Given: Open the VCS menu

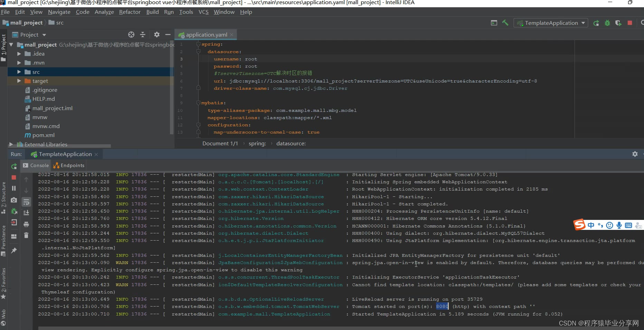Looking at the screenshot, I should point(203,12).
